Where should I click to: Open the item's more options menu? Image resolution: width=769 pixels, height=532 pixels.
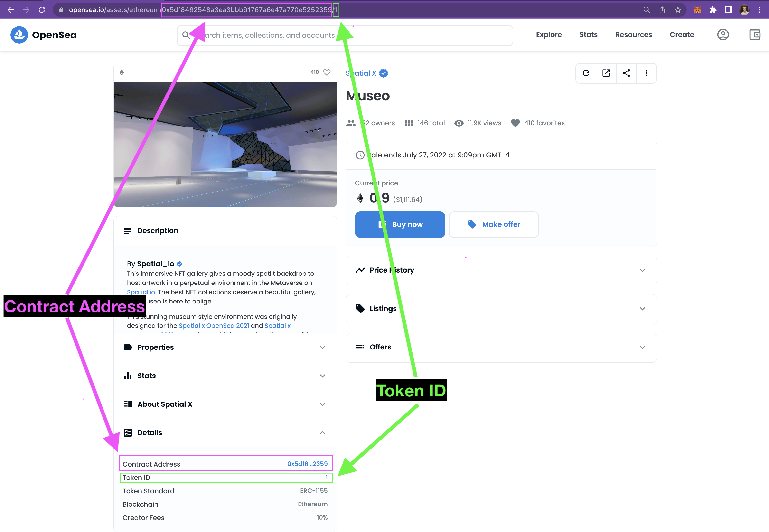(646, 73)
